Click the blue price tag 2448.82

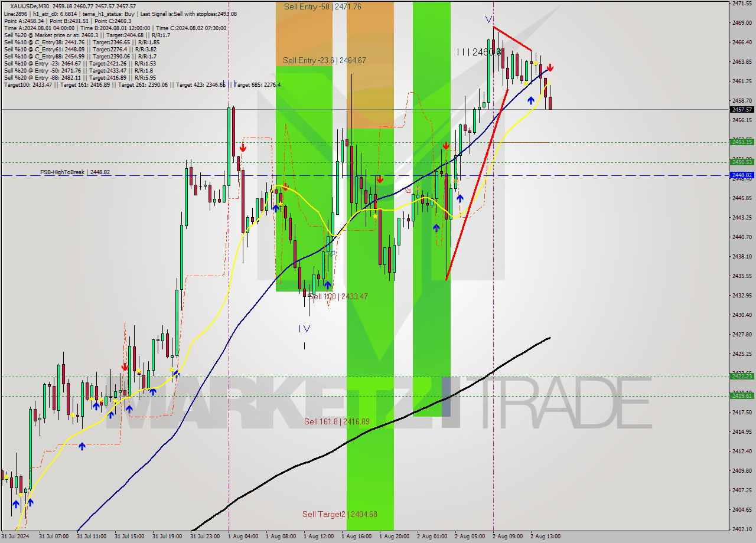[742, 175]
